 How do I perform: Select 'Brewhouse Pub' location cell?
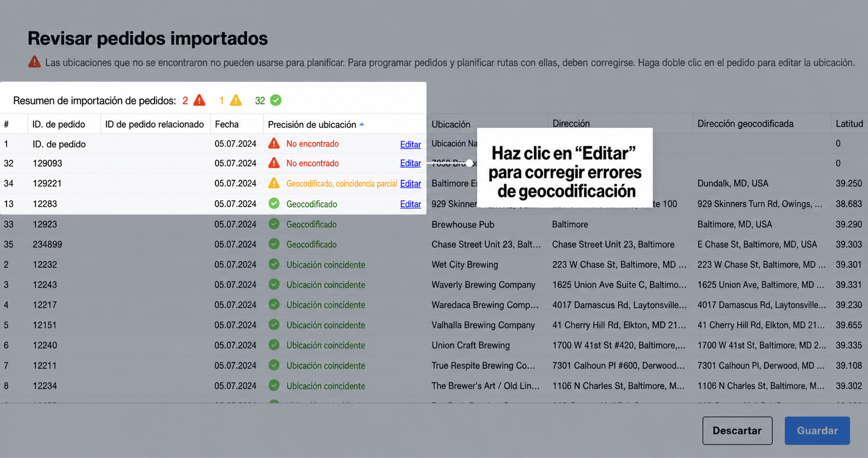pyautogui.click(x=463, y=224)
